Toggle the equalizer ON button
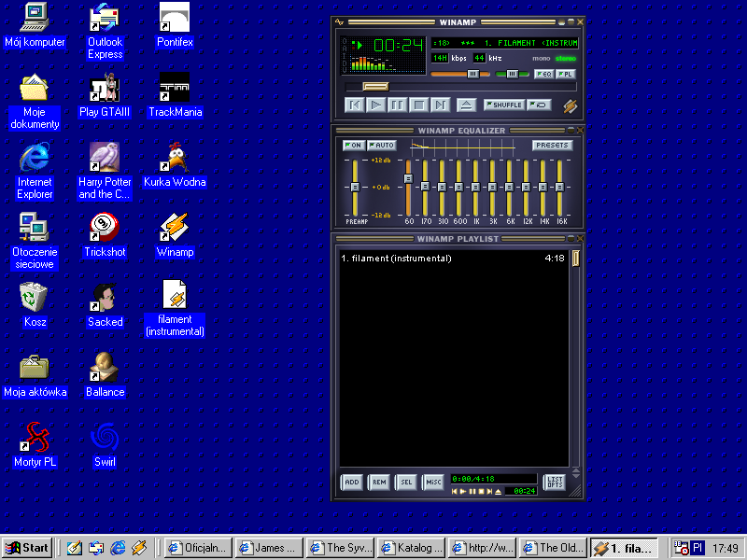The width and height of the screenshot is (747, 560). point(354,146)
